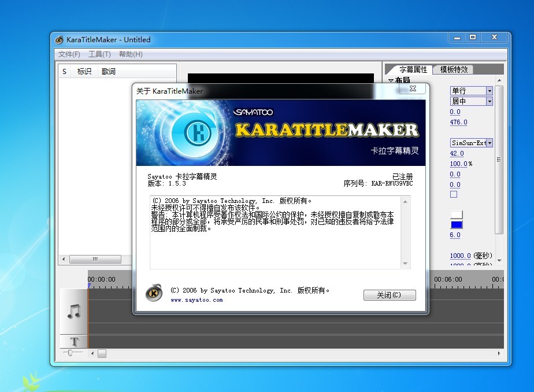Switch to the 字幕属性 tab

pyautogui.click(x=413, y=69)
